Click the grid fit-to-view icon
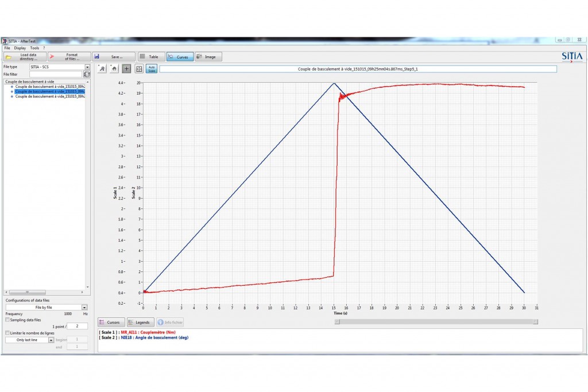 point(138,69)
